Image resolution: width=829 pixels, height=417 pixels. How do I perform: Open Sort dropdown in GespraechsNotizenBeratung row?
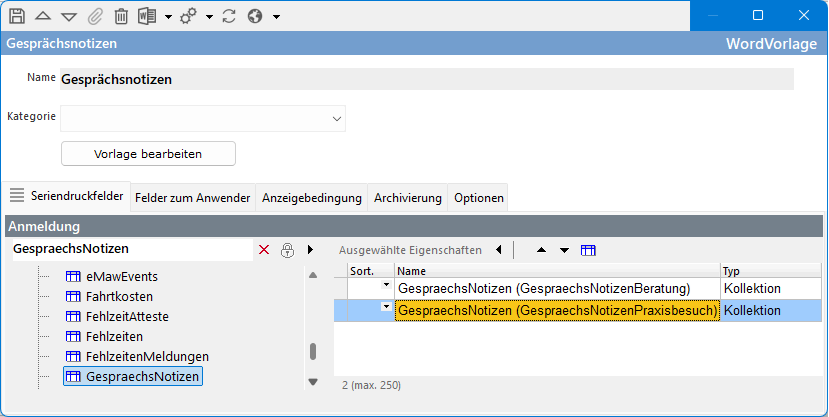click(386, 287)
